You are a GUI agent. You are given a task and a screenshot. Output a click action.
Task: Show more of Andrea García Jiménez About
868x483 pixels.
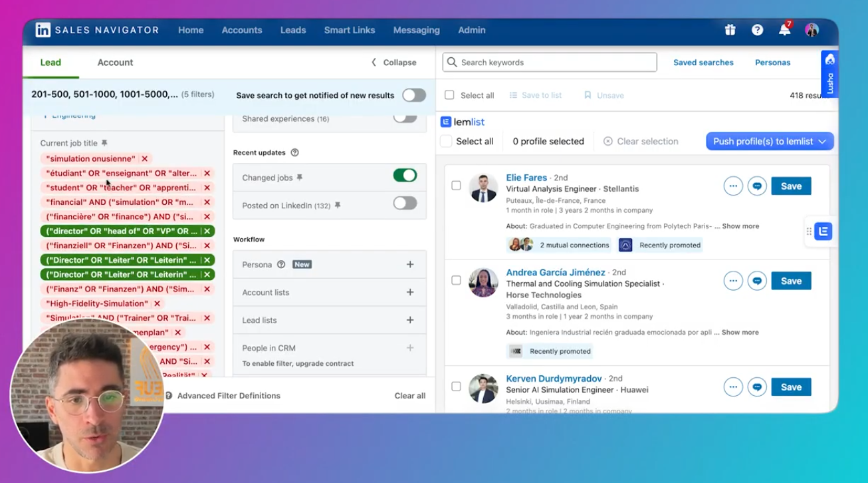click(x=740, y=332)
